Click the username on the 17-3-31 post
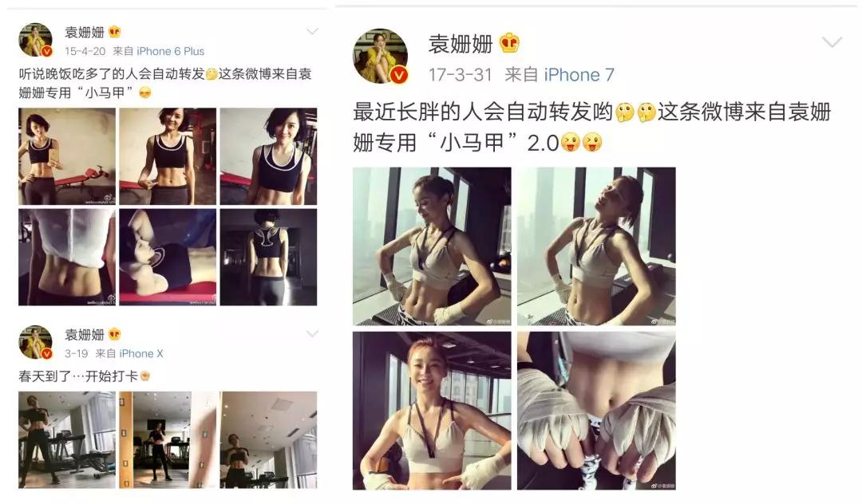 (x=461, y=43)
